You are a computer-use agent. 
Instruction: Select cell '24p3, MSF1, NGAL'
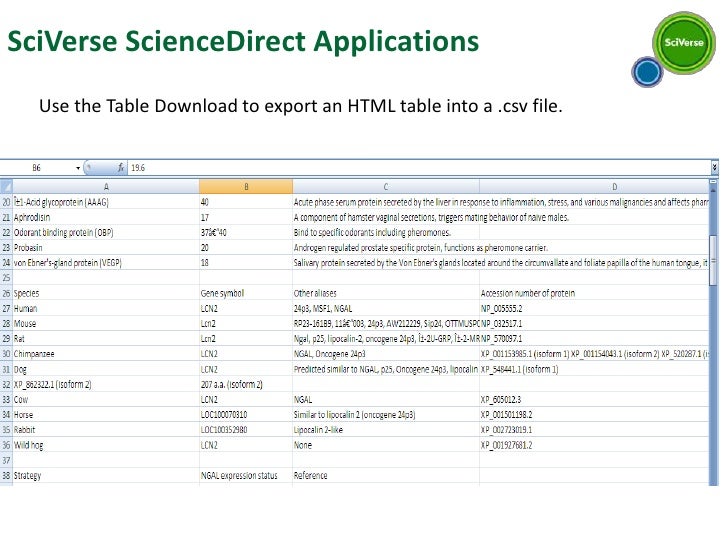[x=386, y=308]
